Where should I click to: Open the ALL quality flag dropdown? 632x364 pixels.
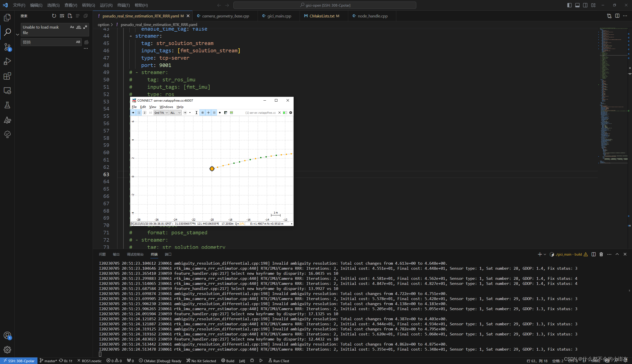click(x=175, y=113)
